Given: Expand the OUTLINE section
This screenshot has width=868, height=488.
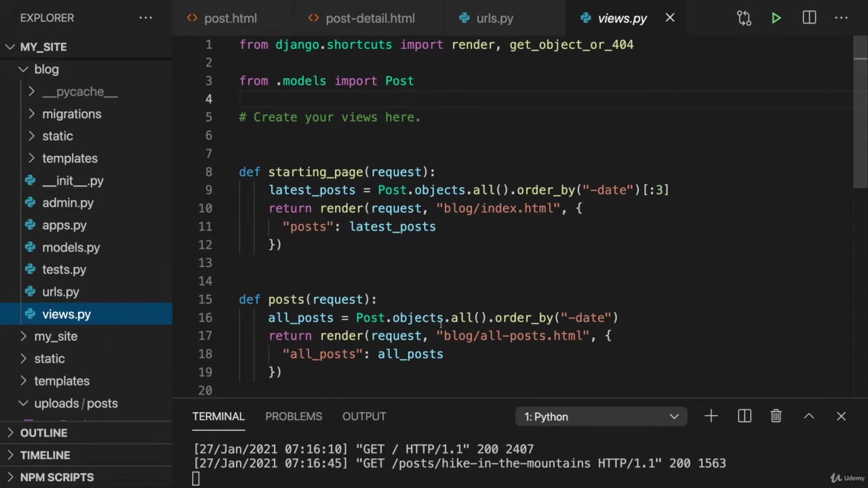Looking at the screenshot, I should (x=43, y=432).
